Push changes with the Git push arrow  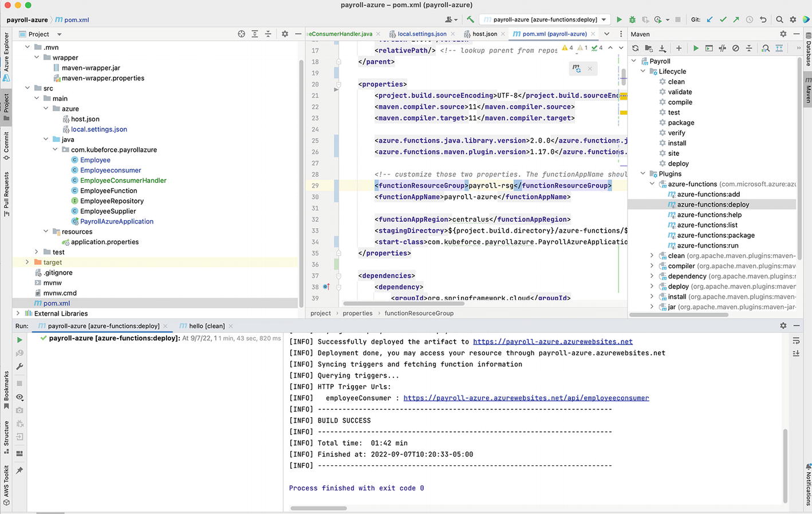pos(736,19)
